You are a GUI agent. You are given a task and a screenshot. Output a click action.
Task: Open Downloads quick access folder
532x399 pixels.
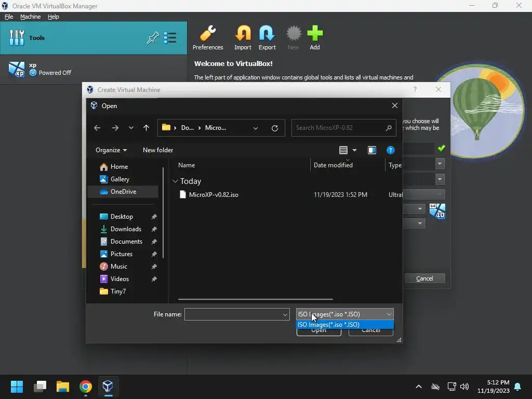[x=126, y=229]
